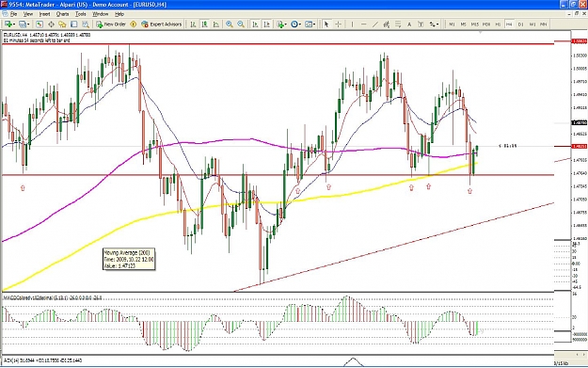The image size is (588, 368).
Task: Minimize the inner chart window
Action: click(x=570, y=13)
